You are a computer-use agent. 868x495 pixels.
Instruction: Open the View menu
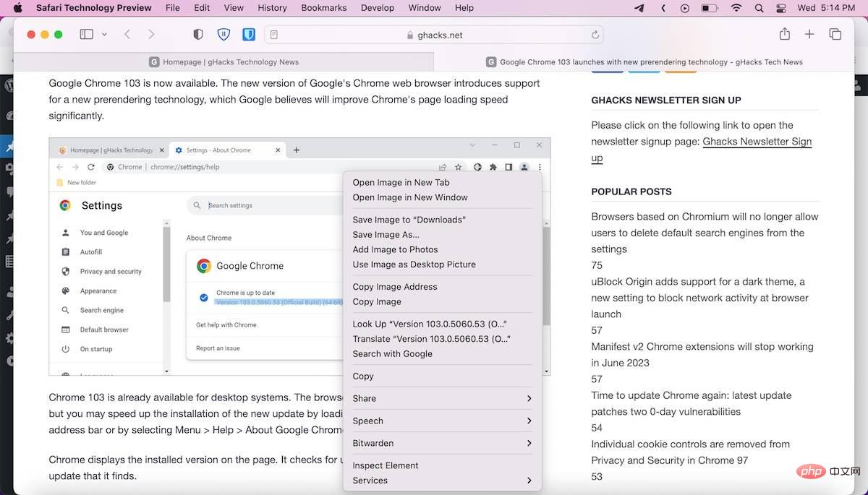click(x=234, y=8)
